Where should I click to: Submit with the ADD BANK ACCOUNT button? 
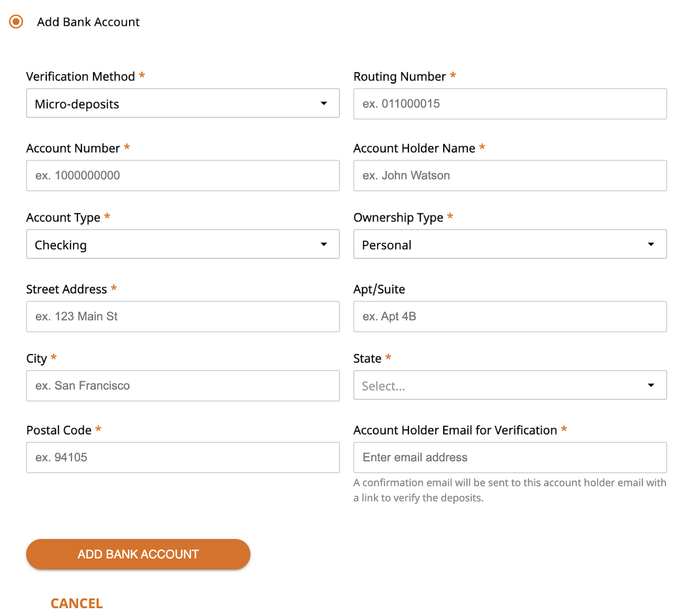click(138, 554)
